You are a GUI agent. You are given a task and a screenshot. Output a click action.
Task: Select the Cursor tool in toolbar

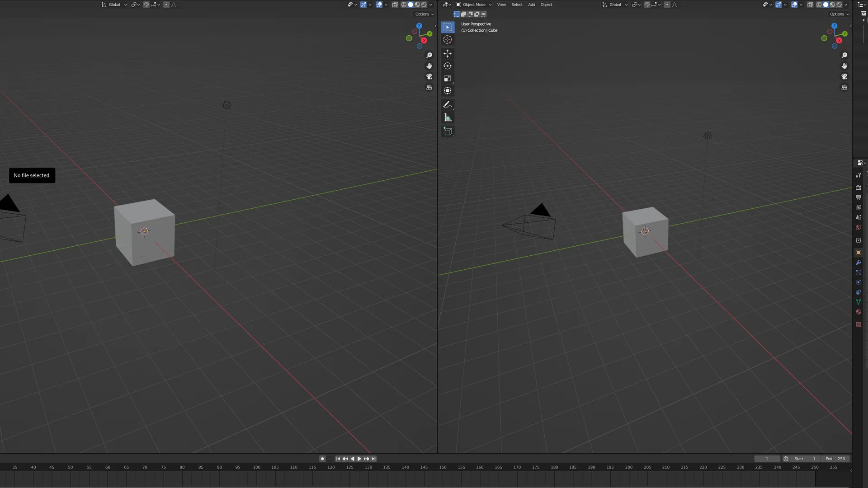click(x=448, y=40)
